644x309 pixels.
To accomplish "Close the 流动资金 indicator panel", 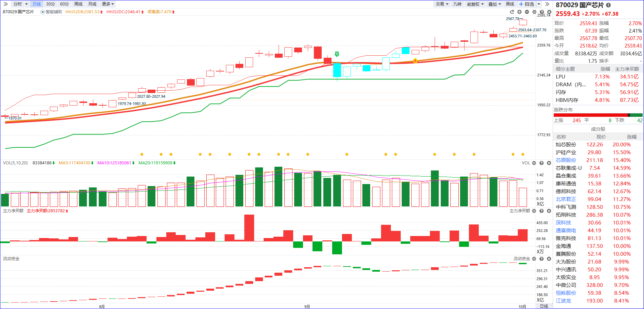I will pos(549,259).
